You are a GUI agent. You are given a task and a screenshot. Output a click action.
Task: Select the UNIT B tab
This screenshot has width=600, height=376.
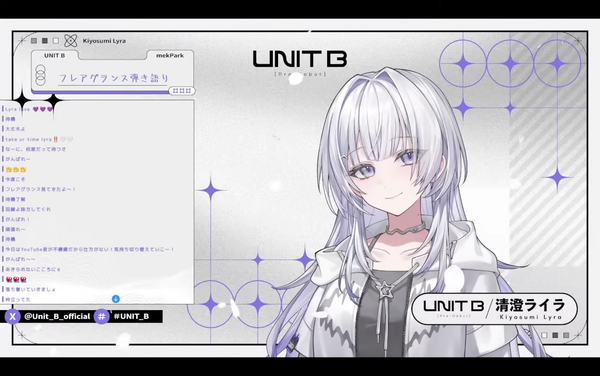pos(54,55)
